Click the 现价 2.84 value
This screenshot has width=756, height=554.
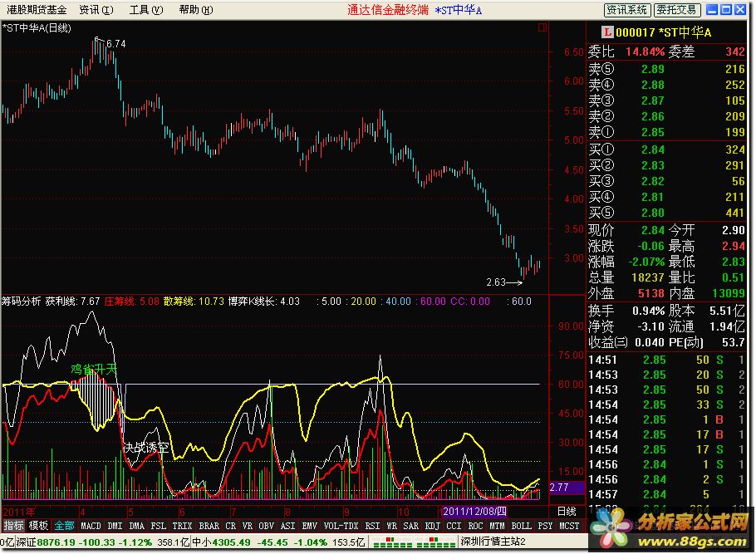click(653, 230)
